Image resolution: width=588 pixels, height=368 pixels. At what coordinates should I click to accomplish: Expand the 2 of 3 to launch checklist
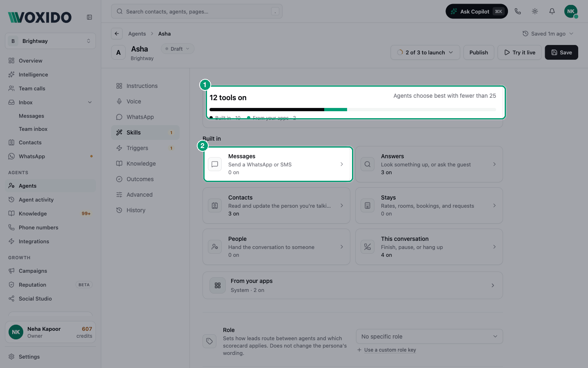[x=425, y=52]
